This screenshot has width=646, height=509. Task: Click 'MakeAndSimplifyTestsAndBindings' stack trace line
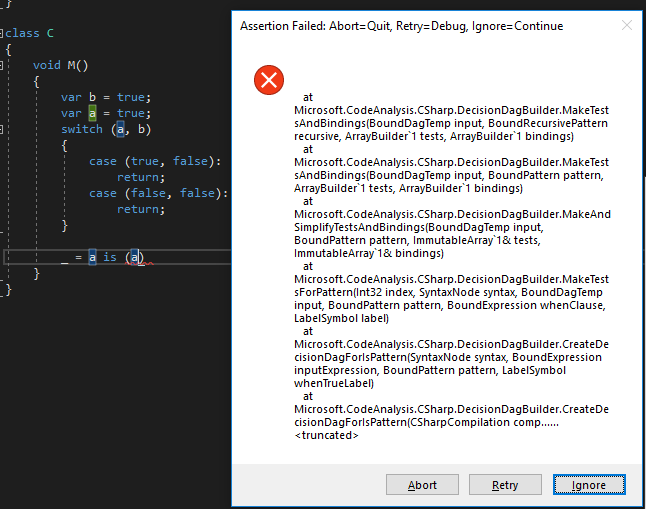452,234
